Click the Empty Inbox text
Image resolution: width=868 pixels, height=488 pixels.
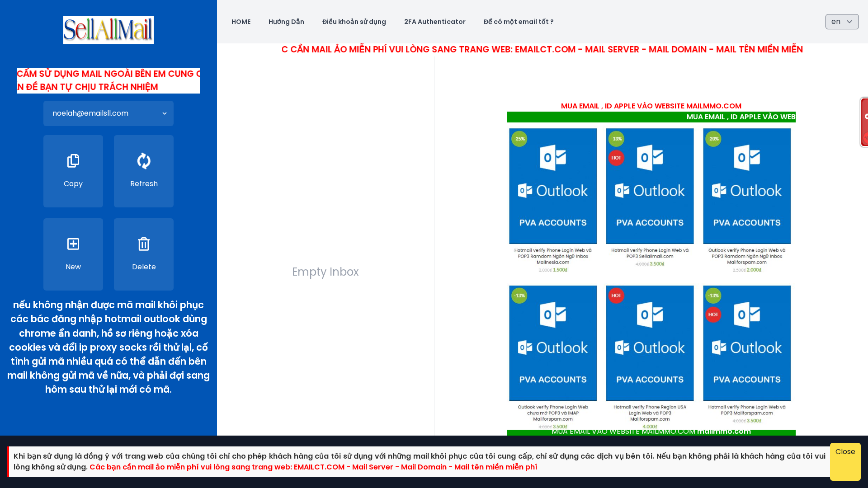click(325, 272)
